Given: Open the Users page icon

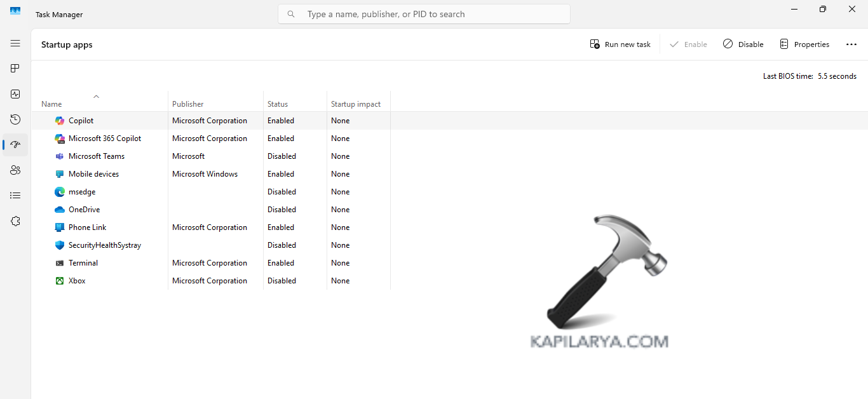Looking at the screenshot, I should pyautogui.click(x=15, y=170).
